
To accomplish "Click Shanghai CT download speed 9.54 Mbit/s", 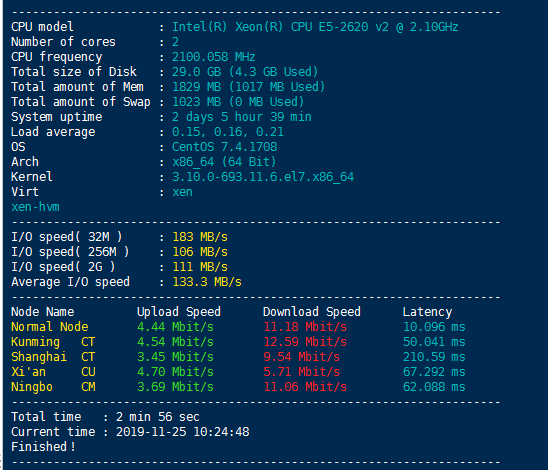I will pos(301,357).
